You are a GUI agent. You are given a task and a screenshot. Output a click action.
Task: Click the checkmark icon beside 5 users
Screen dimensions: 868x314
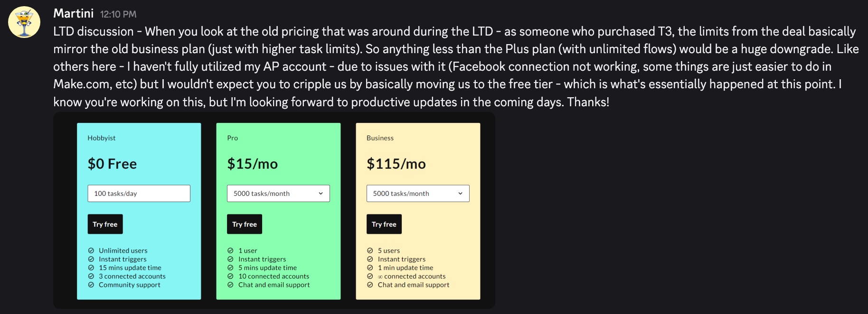click(x=370, y=250)
